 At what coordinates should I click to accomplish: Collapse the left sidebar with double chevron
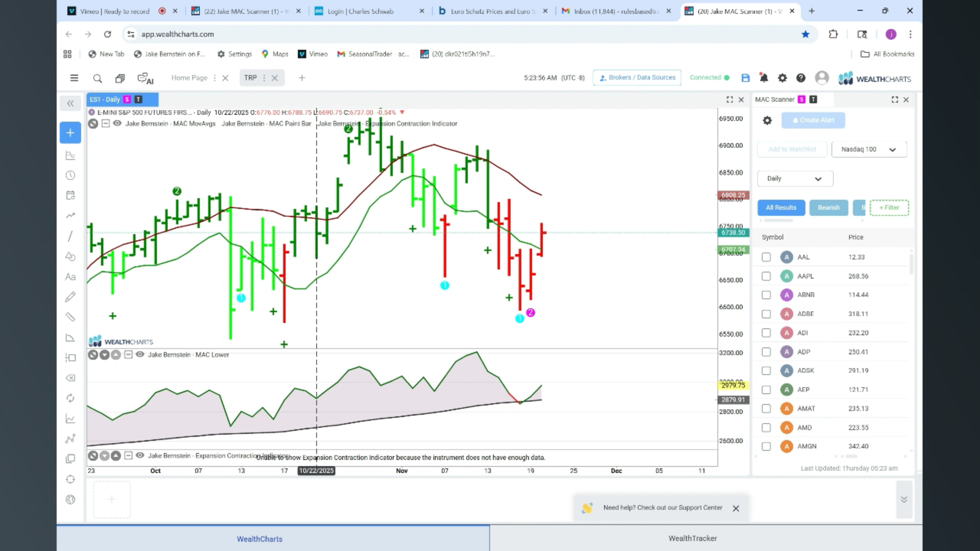tap(70, 104)
